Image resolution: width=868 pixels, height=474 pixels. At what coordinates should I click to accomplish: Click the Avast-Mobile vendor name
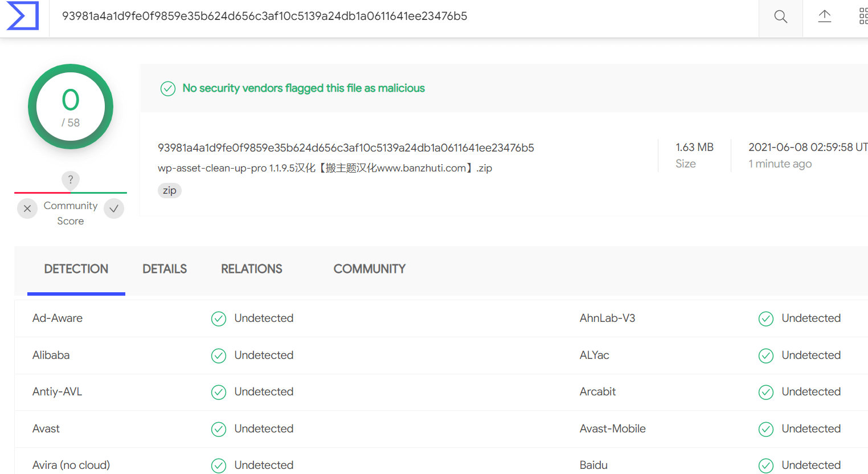coord(613,428)
